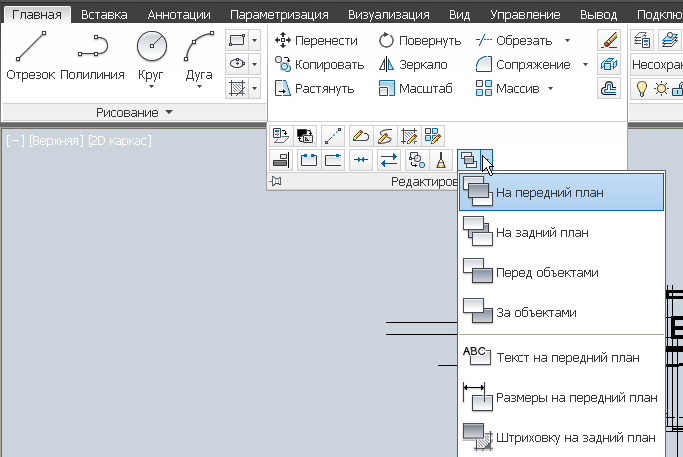The width and height of the screenshot is (683, 457).
Task: Choose На задний план
Action: tap(561, 232)
